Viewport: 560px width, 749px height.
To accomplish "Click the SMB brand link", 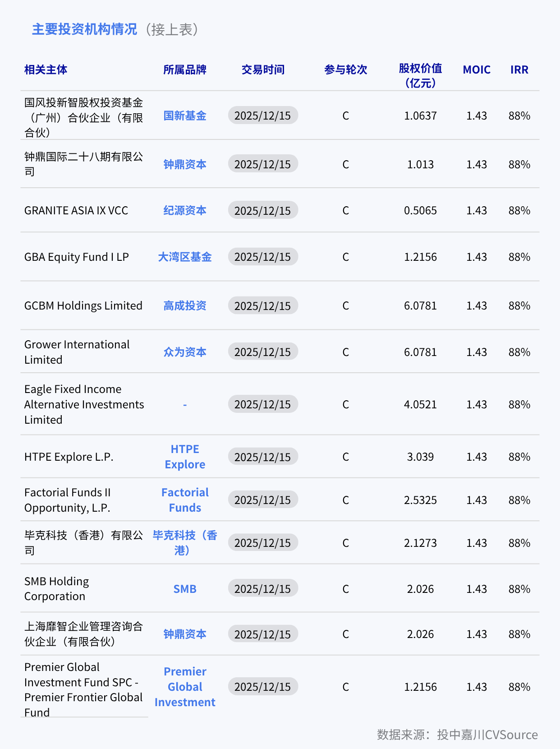I will tap(185, 589).
